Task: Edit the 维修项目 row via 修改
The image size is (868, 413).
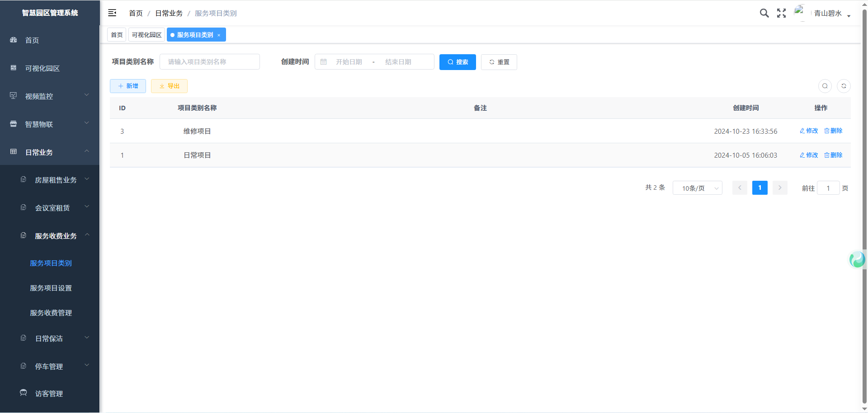Action: point(809,131)
